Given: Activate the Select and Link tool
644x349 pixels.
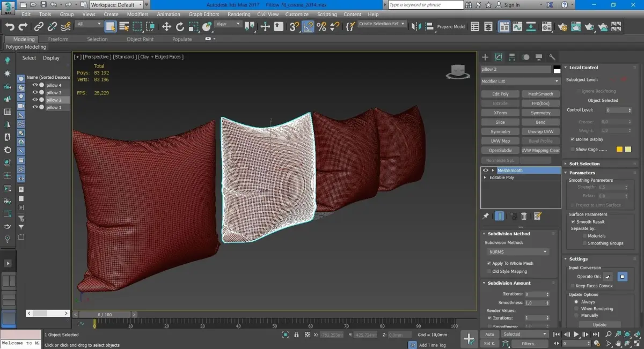Looking at the screenshot, I should [x=39, y=26].
